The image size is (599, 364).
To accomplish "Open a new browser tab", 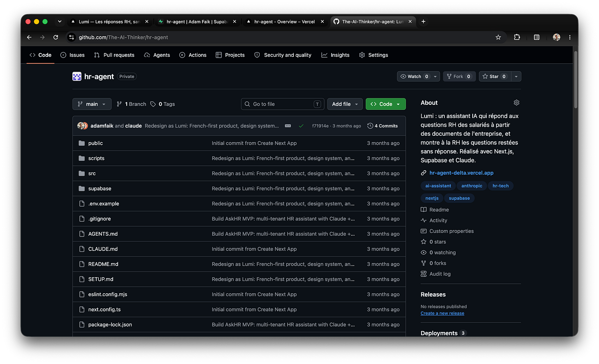I will pyautogui.click(x=423, y=21).
